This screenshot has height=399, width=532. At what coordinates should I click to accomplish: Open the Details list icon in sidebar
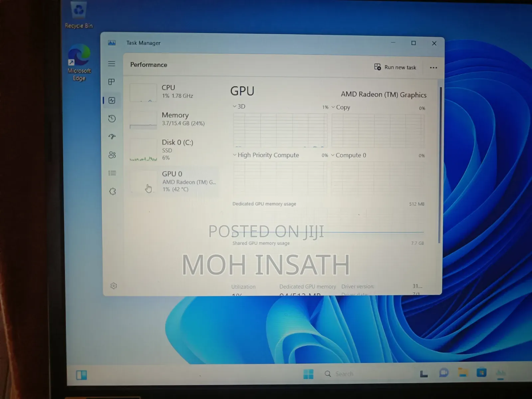click(112, 173)
